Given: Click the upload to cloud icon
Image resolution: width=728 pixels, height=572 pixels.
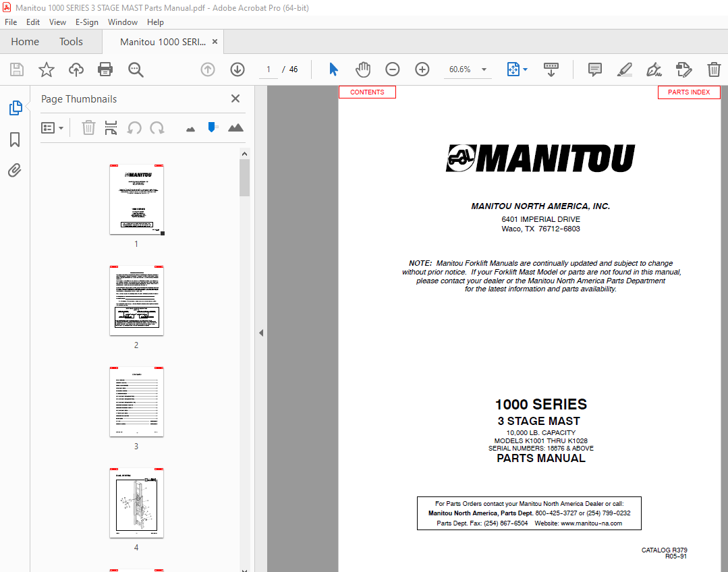Looking at the screenshot, I should [76, 69].
